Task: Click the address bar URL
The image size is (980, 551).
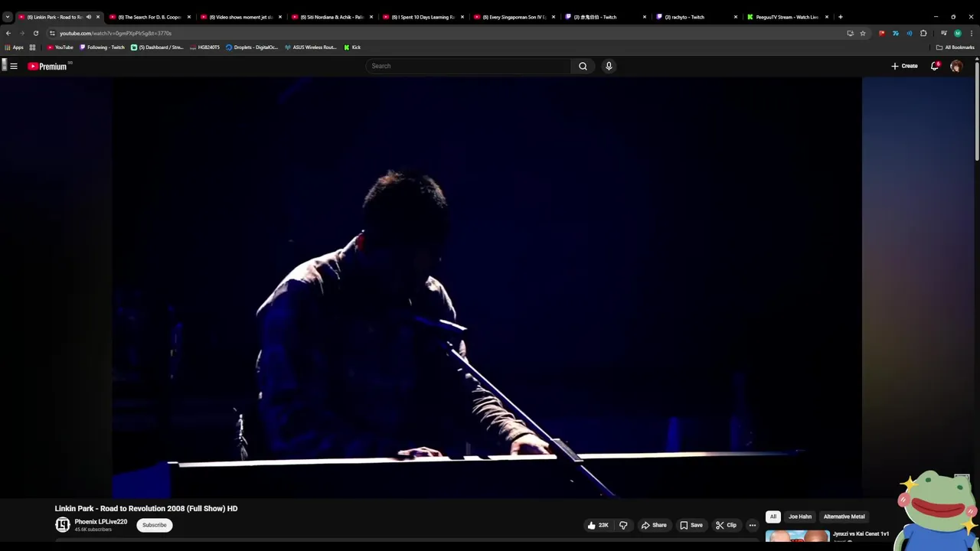Action: tap(116, 33)
